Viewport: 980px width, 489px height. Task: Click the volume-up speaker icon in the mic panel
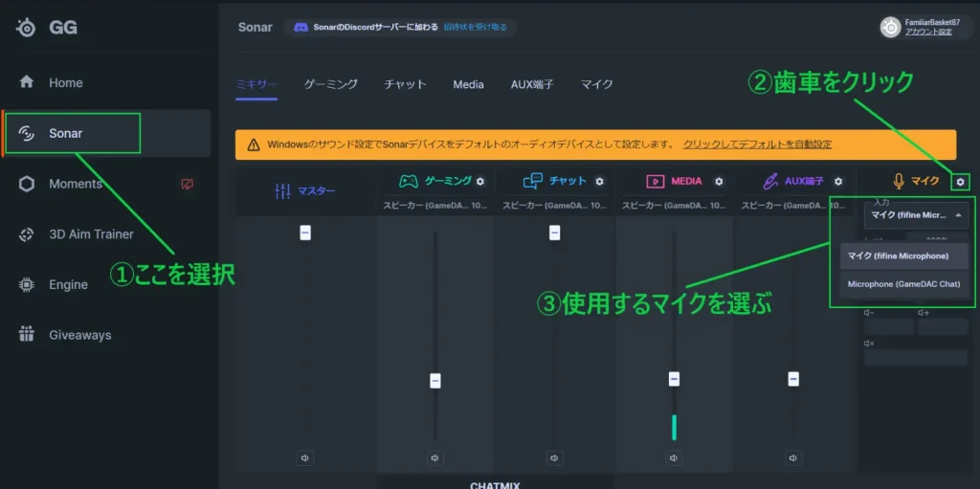[x=924, y=313]
